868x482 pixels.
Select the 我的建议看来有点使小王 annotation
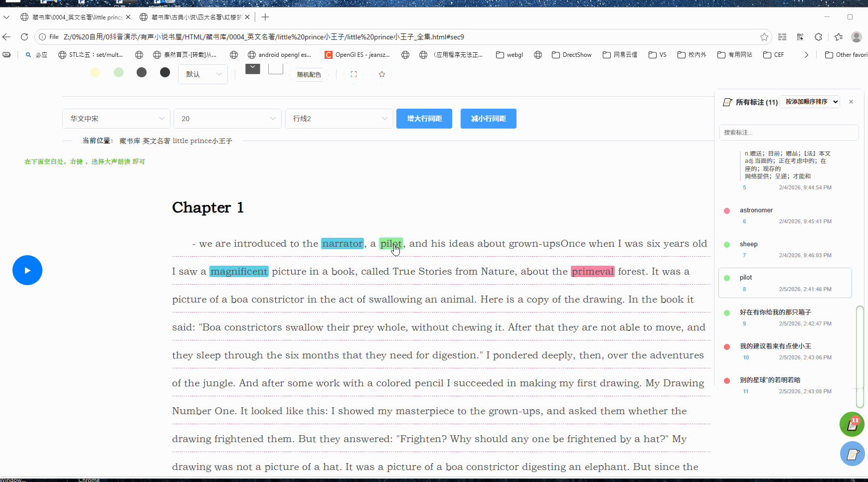coord(785,351)
